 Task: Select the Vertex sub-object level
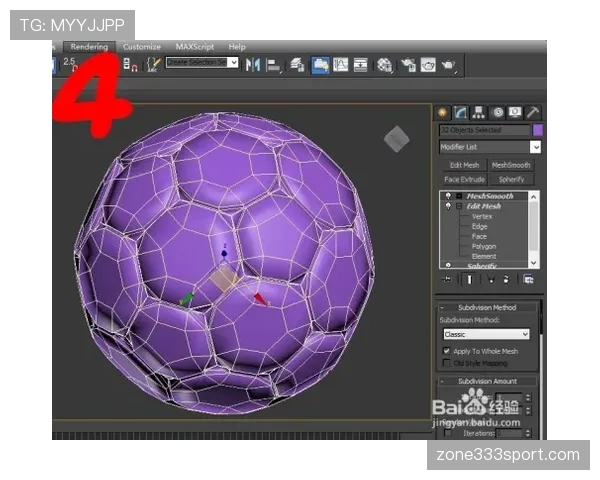click(482, 216)
